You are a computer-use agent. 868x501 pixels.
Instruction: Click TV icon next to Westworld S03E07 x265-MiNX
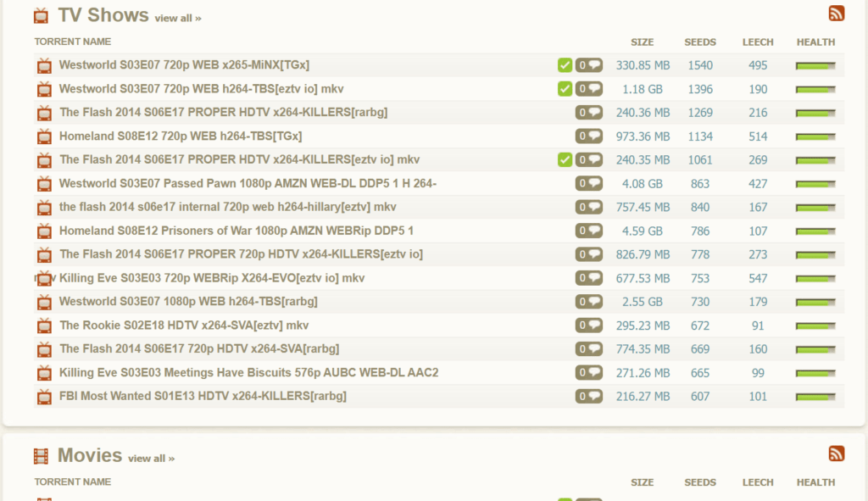coord(44,65)
